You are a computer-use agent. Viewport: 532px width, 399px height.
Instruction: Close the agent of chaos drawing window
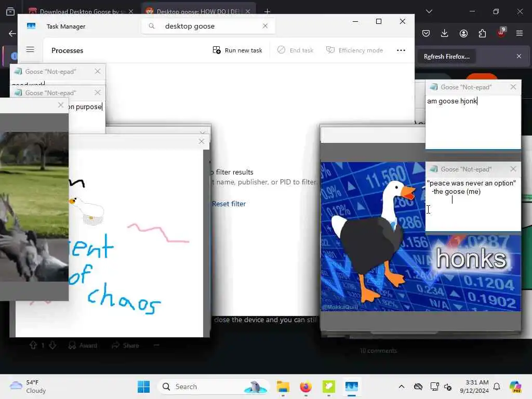[x=201, y=141]
